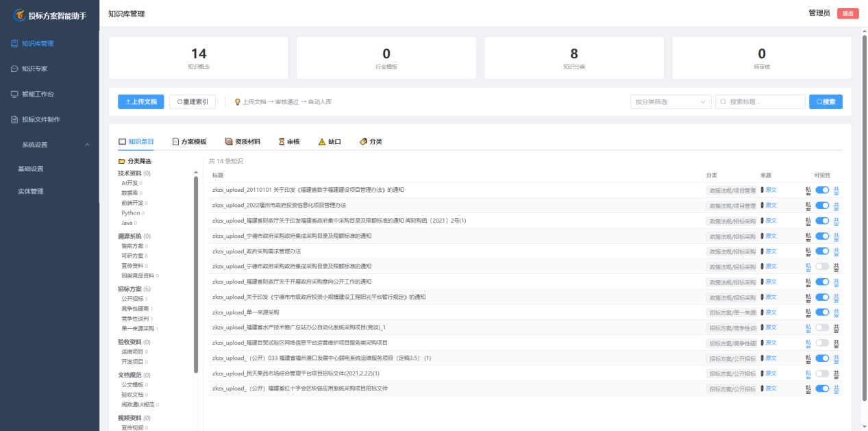Click the folder icon beside 分类筛选
Screen dimensions: 868x431
(x=122, y=161)
